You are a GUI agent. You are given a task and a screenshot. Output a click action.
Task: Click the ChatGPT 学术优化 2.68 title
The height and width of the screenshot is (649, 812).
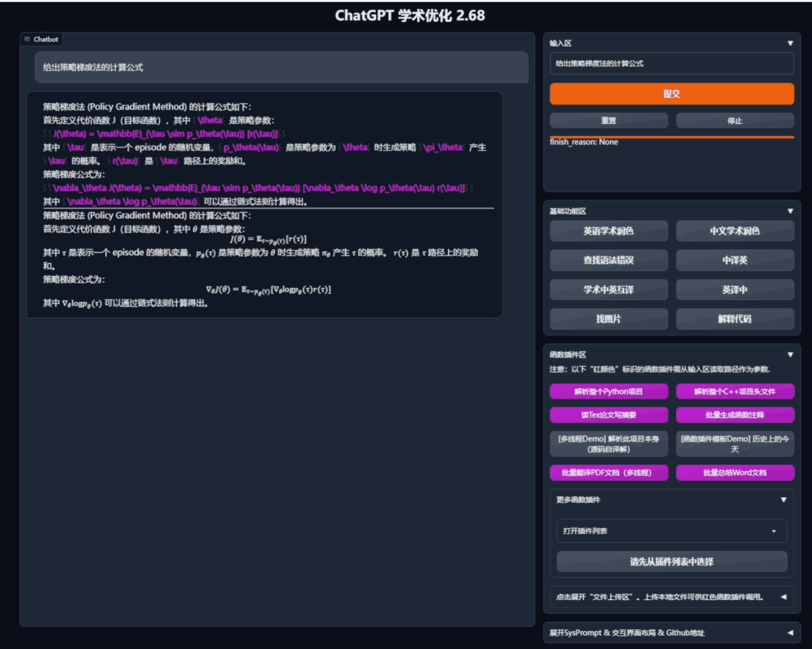(410, 16)
